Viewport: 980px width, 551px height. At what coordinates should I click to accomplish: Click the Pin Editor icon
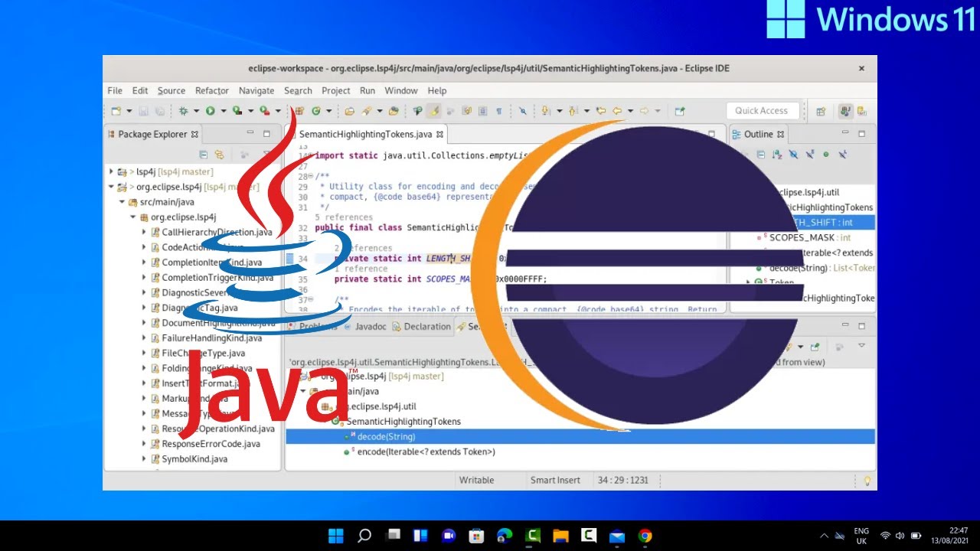[x=680, y=111]
